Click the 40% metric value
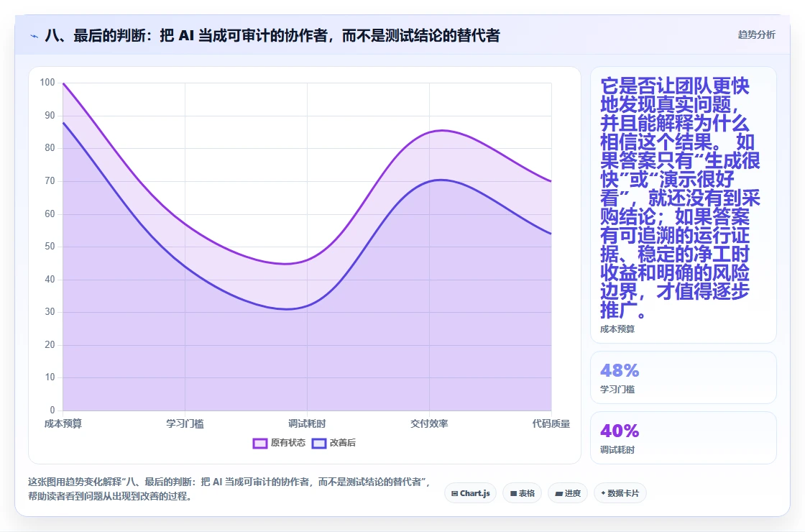The image size is (805, 532). [x=620, y=431]
